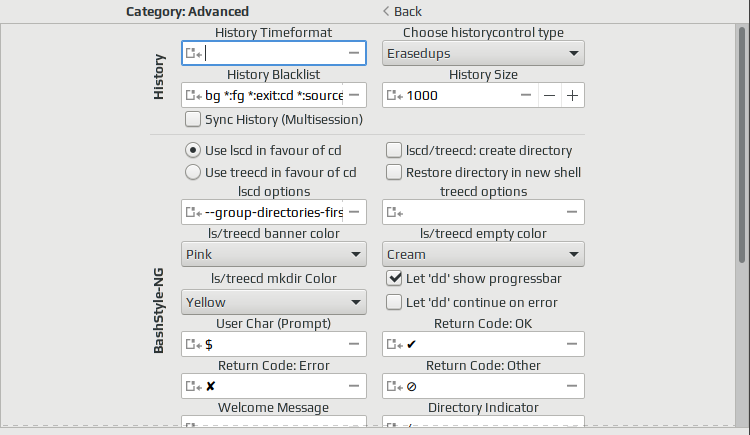Screen dimensions: 750x435
Task: Decrease History Size with the minus stepper
Action: point(550,95)
